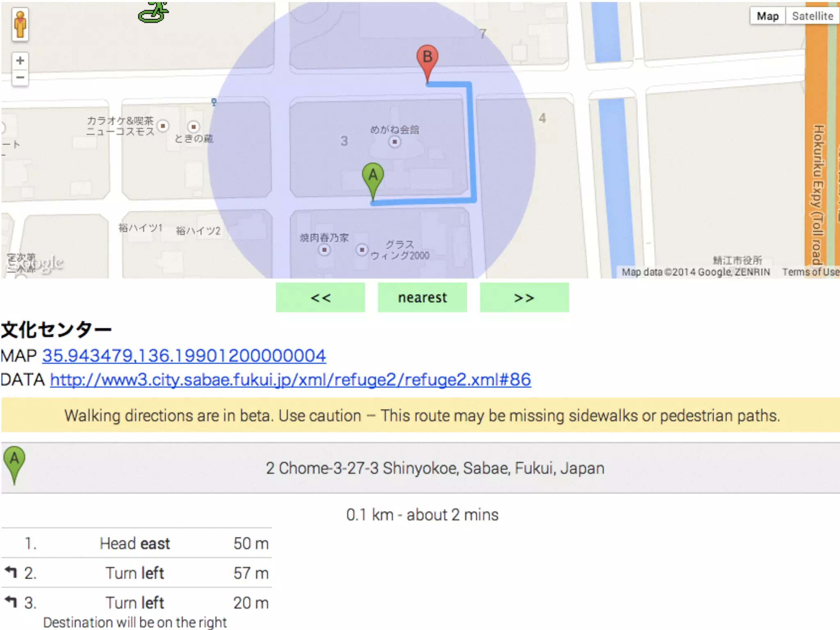Click the Street View pegman icon
Screen dimensions: 840x630
(20, 25)
